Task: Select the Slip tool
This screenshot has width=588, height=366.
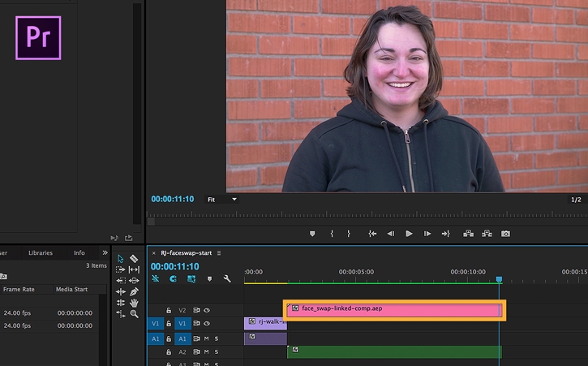Action: click(x=134, y=269)
